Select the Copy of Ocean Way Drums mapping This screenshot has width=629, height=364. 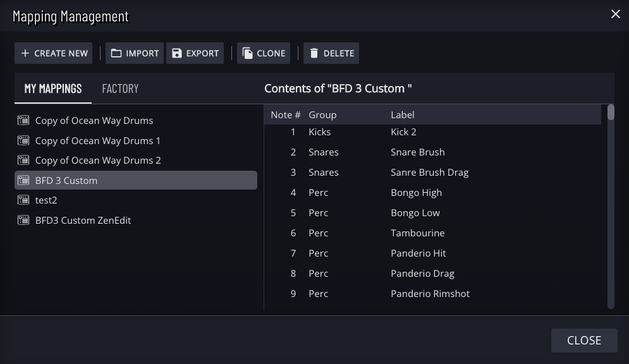[x=94, y=121]
